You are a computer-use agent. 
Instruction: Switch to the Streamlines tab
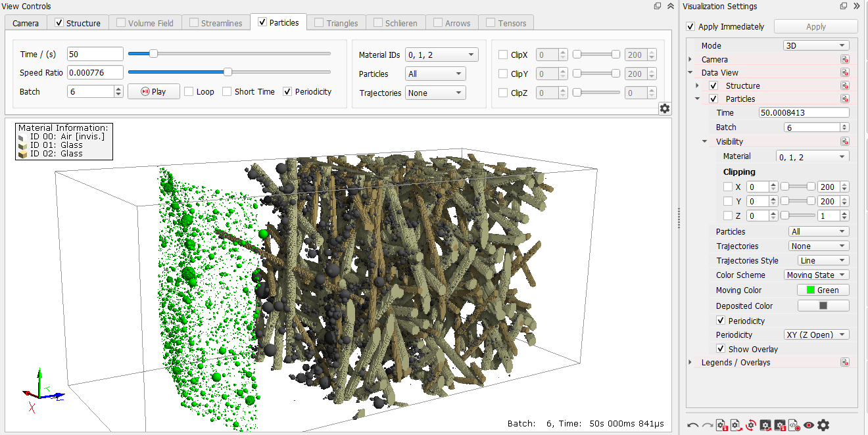coord(216,22)
